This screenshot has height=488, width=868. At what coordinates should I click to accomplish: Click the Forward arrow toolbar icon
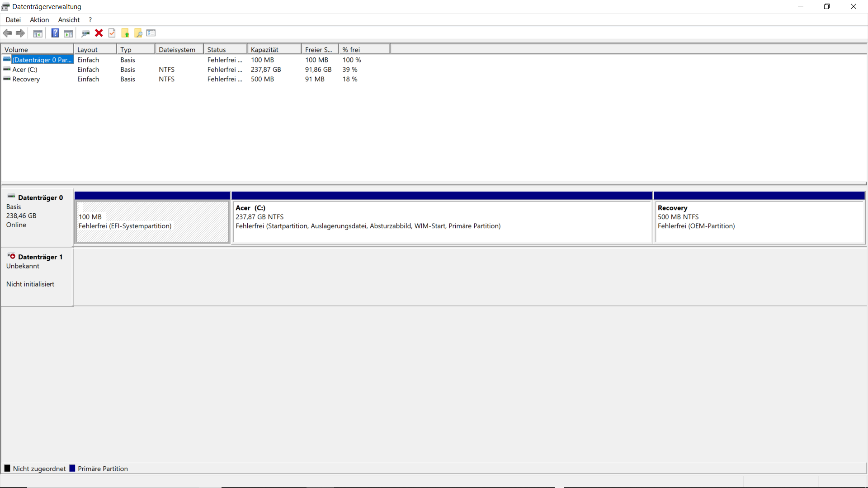click(20, 33)
